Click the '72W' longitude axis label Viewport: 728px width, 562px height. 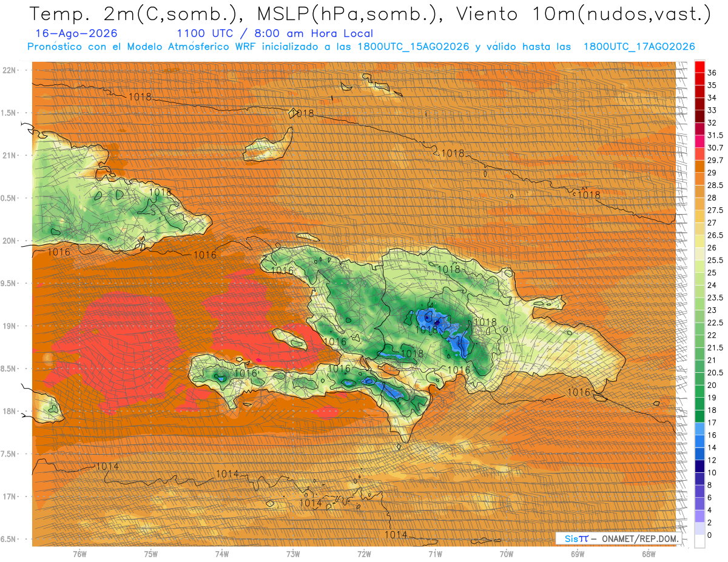click(x=364, y=554)
